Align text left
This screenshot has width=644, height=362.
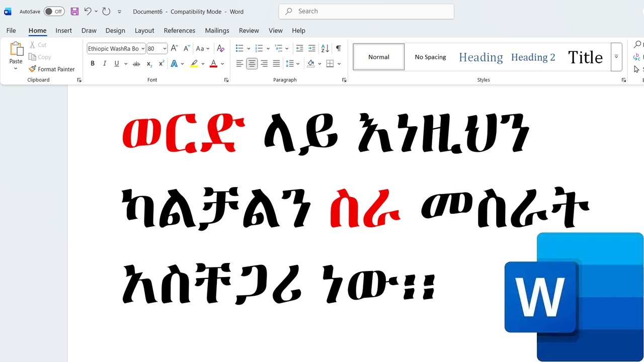(239, 63)
